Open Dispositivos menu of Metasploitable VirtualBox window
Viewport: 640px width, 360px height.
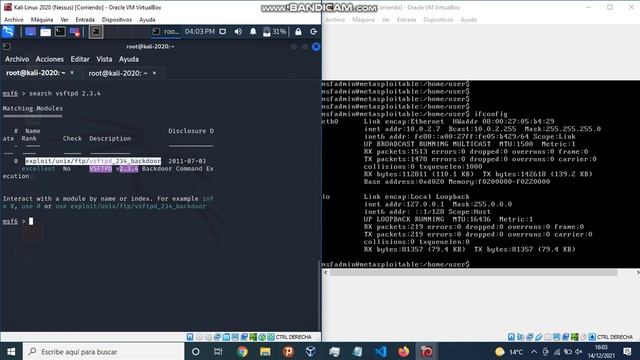click(438, 20)
